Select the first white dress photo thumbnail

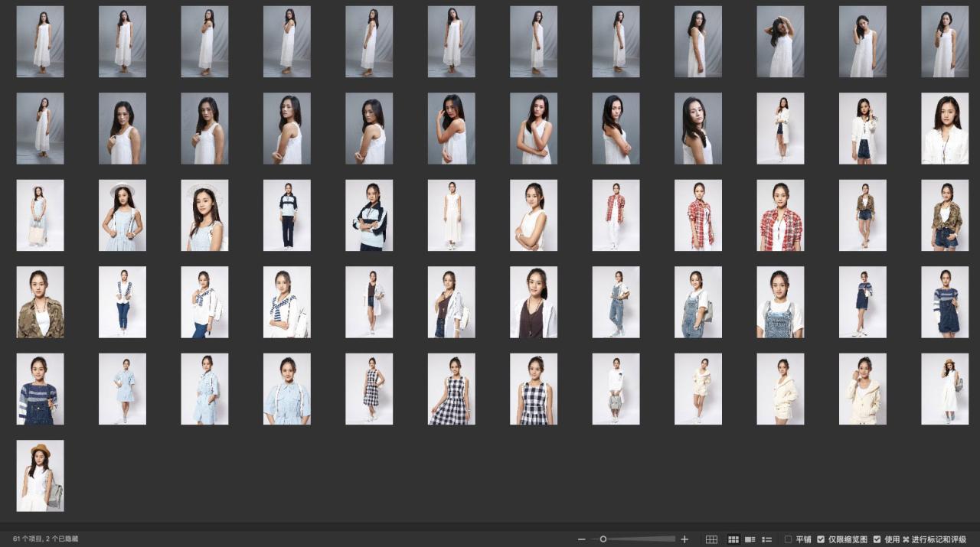40,41
